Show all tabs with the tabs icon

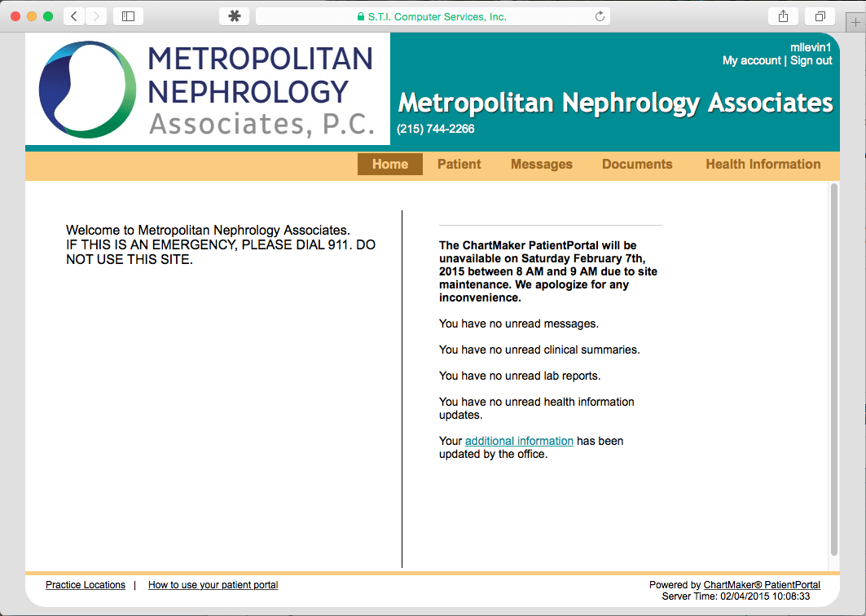point(820,16)
